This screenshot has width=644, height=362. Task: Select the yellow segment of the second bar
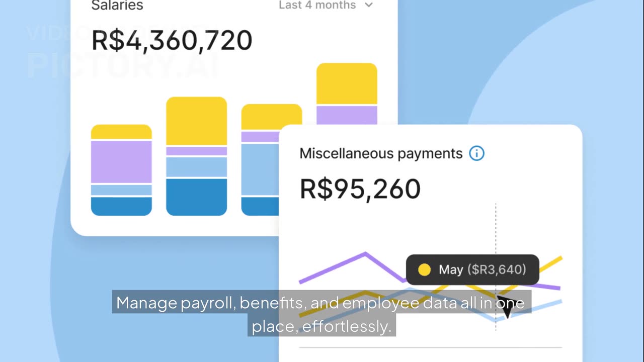tap(196, 121)
